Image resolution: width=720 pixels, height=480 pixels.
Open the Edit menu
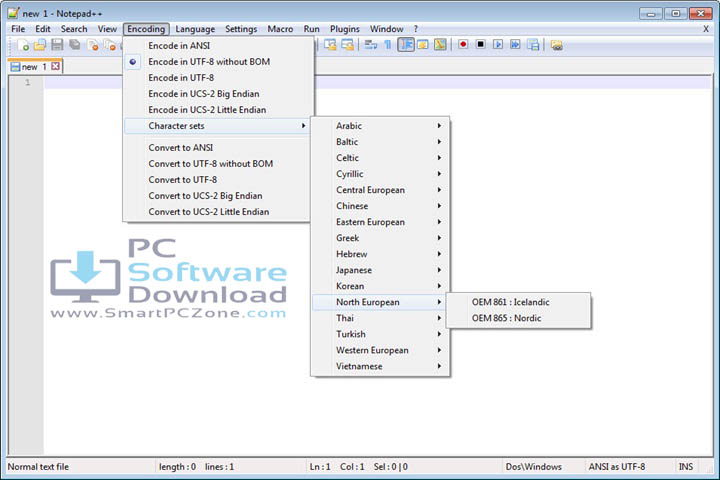pyautogui.click(x=43, y=29)
